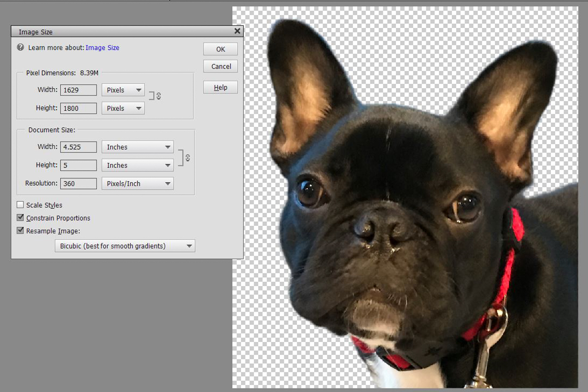
Task: Uncheck Constrain Proportions
Action: point(20,218)
